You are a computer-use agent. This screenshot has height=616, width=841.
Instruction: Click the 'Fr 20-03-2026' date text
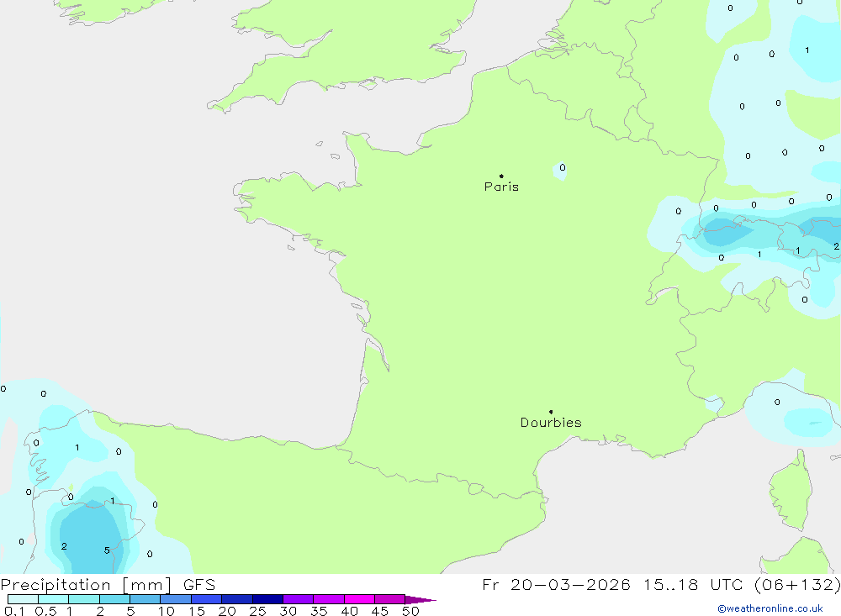pos(556,585)
